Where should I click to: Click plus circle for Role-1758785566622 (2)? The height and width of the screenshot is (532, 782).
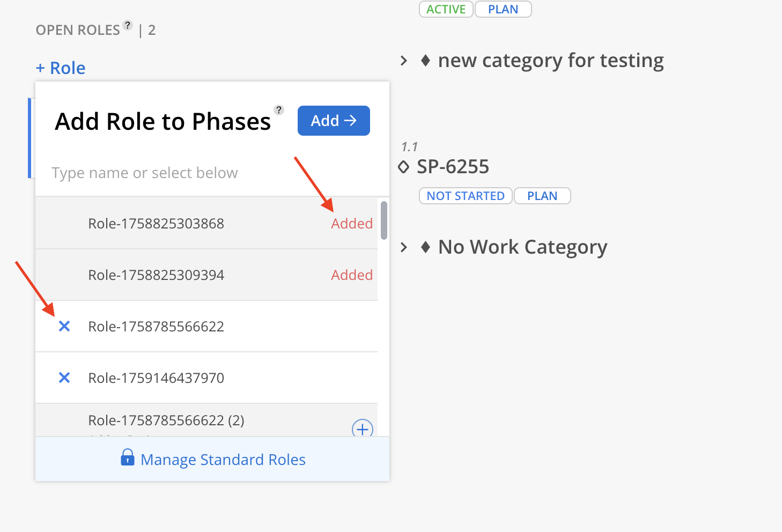coord(363,429)
